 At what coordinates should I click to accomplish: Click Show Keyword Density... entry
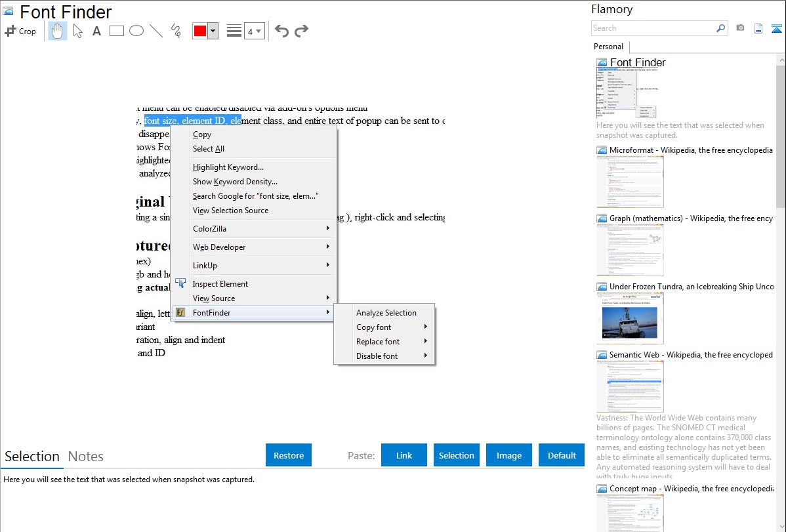click(x=254, y=182)
